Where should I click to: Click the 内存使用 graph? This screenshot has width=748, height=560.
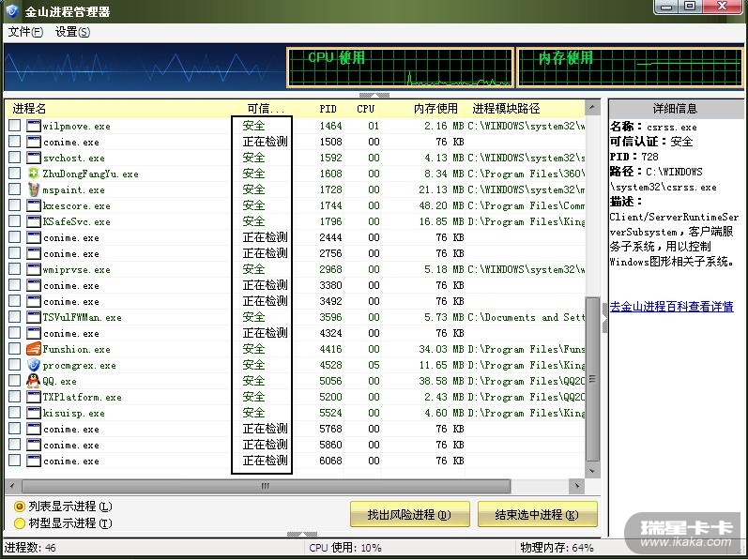[630, 68]
